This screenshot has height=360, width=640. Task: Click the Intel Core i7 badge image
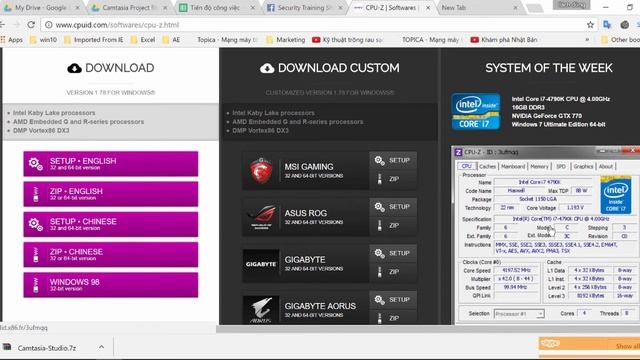476,111
